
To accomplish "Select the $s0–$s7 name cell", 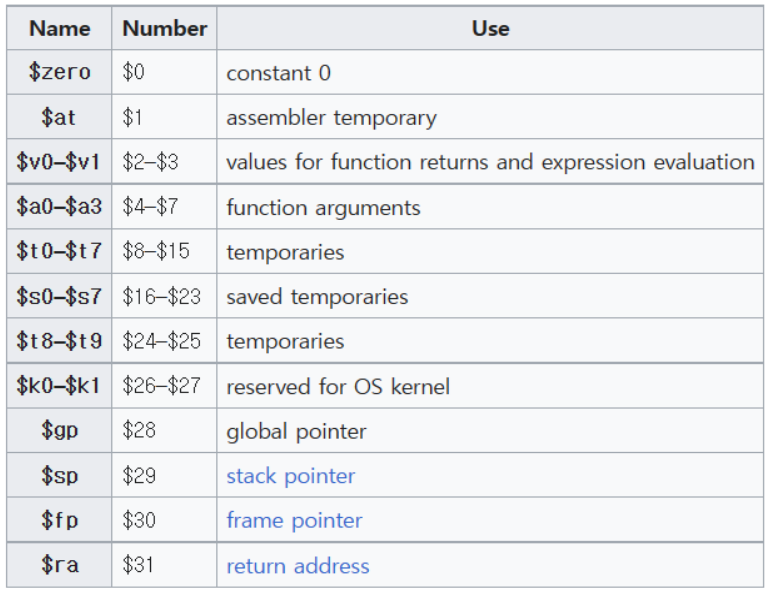I will [59, 297].
